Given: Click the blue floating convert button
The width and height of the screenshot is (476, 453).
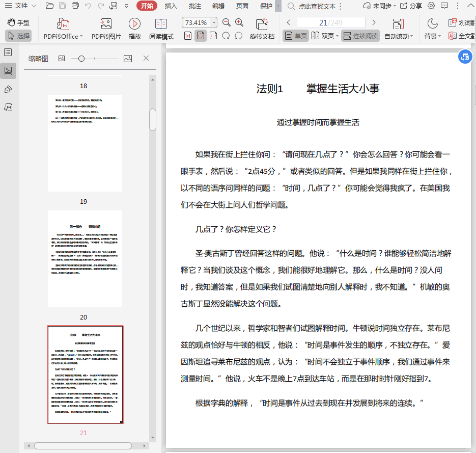Looking at the screenshot, I should click(465, 57).
